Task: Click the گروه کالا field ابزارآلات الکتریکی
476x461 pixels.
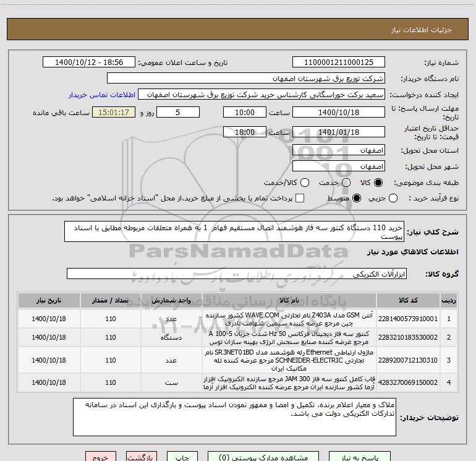Action: [x=237, y=274]
